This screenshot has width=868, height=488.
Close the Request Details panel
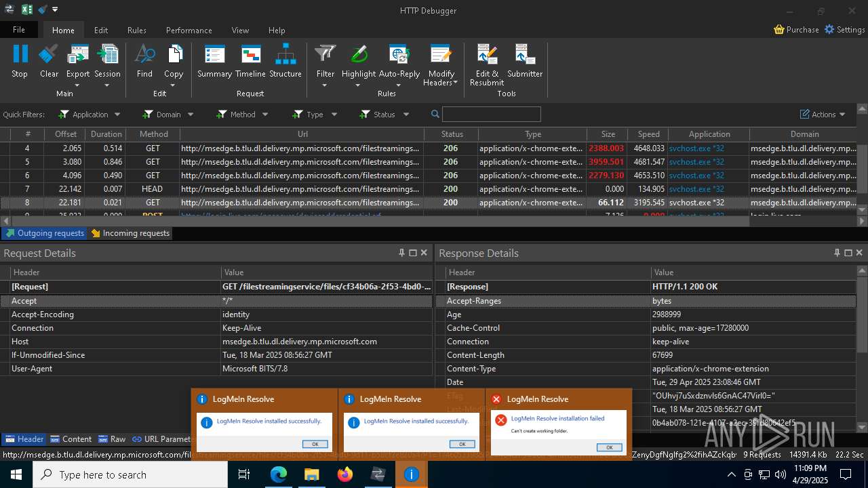[424, 253]
